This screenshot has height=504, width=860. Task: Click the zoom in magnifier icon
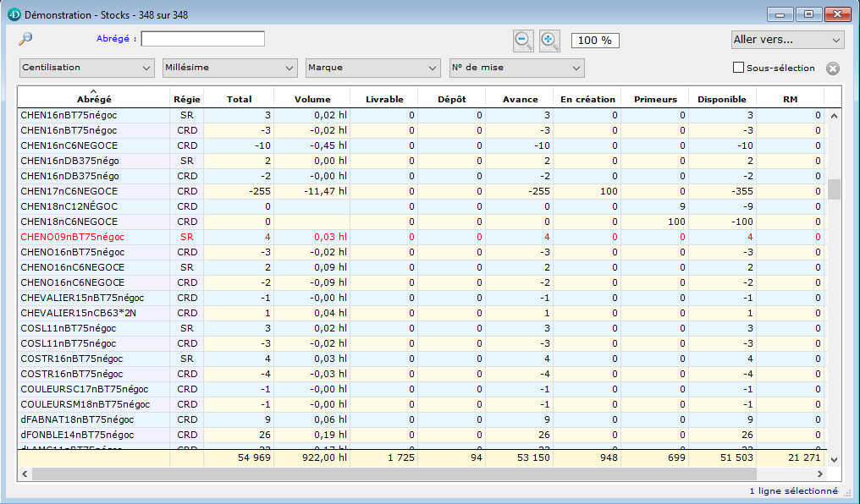coord(549,40)
